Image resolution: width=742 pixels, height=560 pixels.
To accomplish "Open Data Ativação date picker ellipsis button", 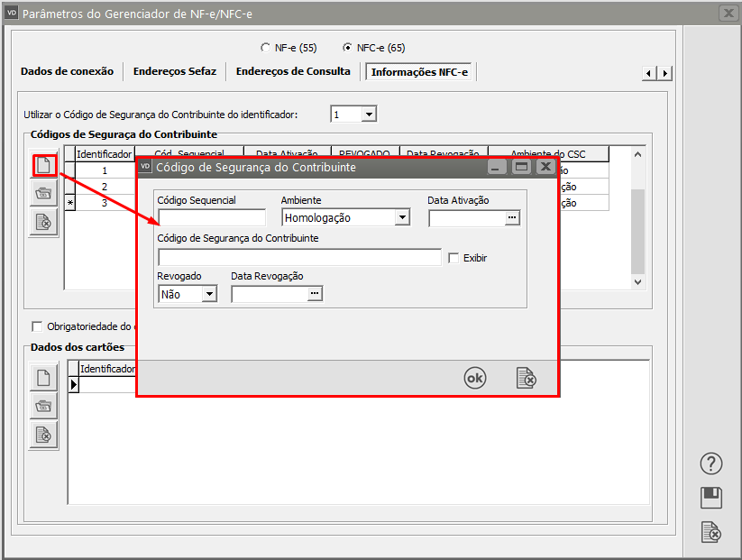I will 512,217.
